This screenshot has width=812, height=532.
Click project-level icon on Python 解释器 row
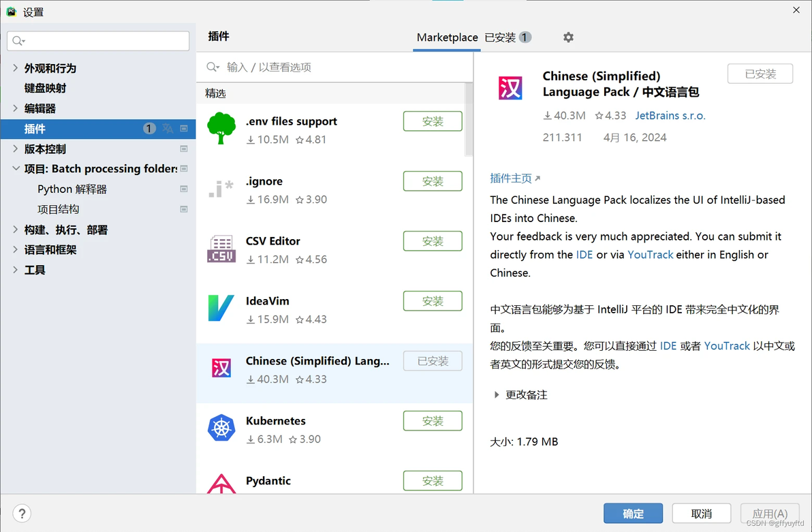[184, 189]
